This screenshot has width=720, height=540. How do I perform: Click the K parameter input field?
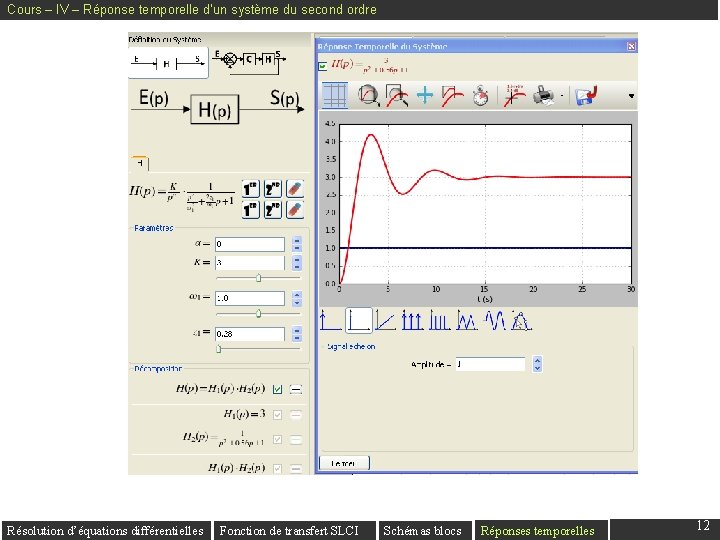pyautogui.click(x=250, y=263)
